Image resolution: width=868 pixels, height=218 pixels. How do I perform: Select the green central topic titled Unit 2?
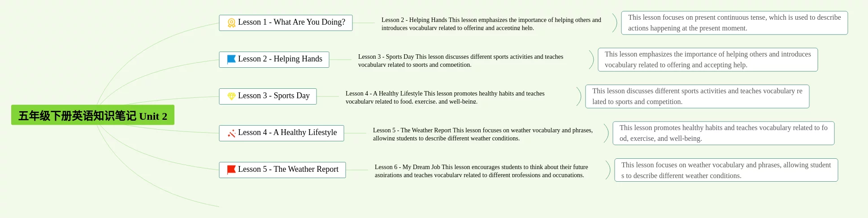click(92, 116)
